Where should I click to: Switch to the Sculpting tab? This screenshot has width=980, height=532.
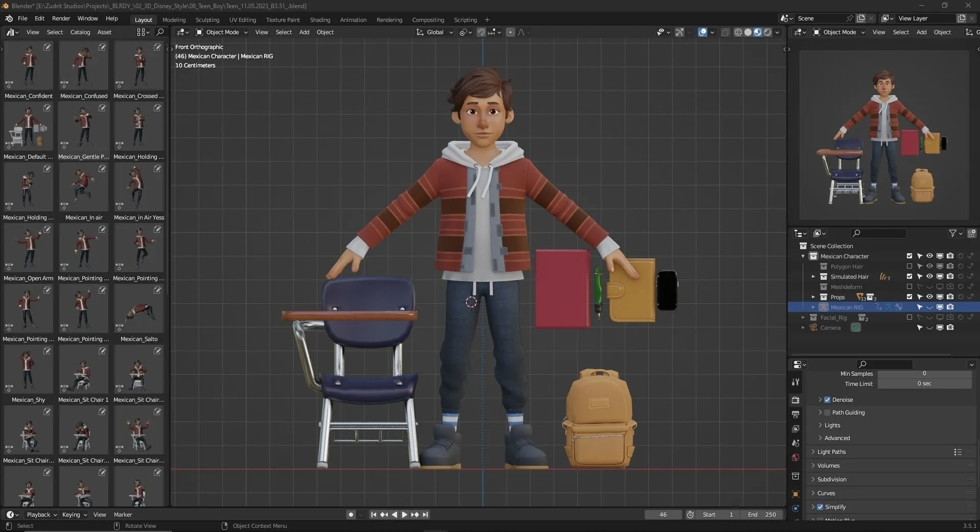tap(207, 20)
